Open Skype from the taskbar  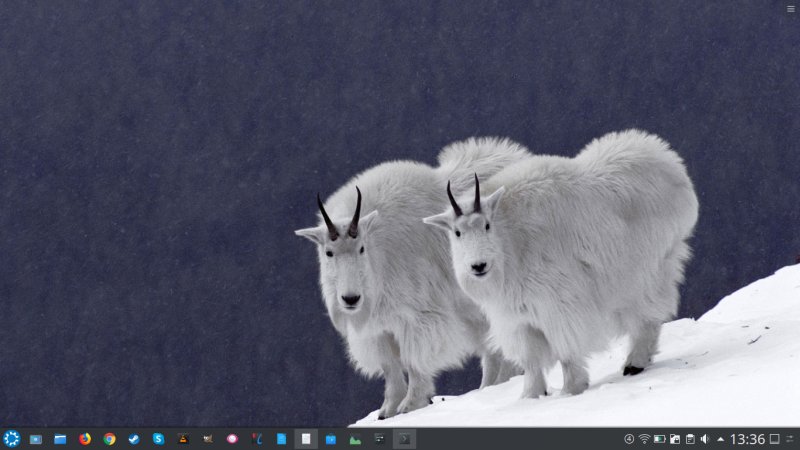pyautogui.click(x=158, y=439)
